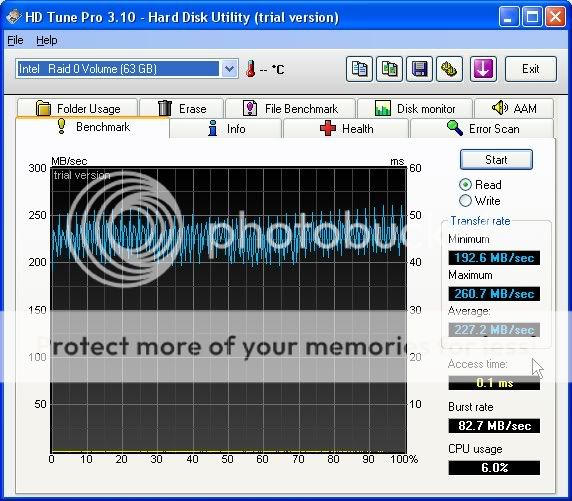Click the floppy disk save screenshot icon

(x=419, y=69)
